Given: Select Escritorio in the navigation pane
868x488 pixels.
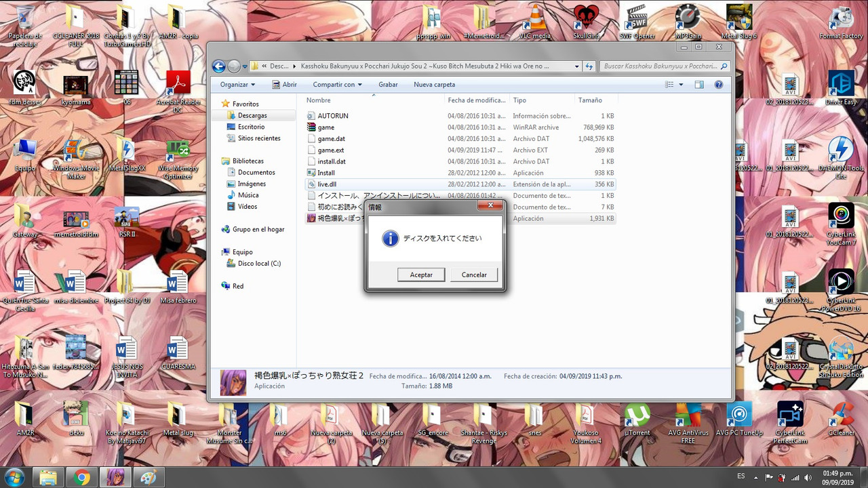Looking at the screenshot, I should 251,127.
